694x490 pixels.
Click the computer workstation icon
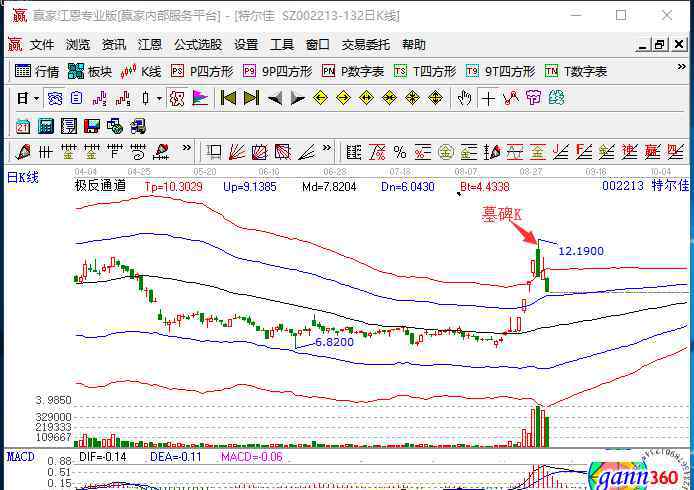point(138,127)
